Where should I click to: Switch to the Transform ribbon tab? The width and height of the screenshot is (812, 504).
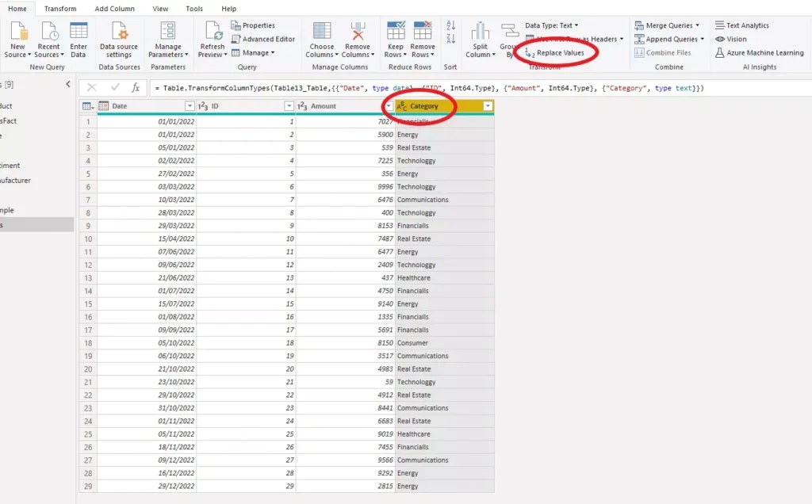(x=60, y=9)
